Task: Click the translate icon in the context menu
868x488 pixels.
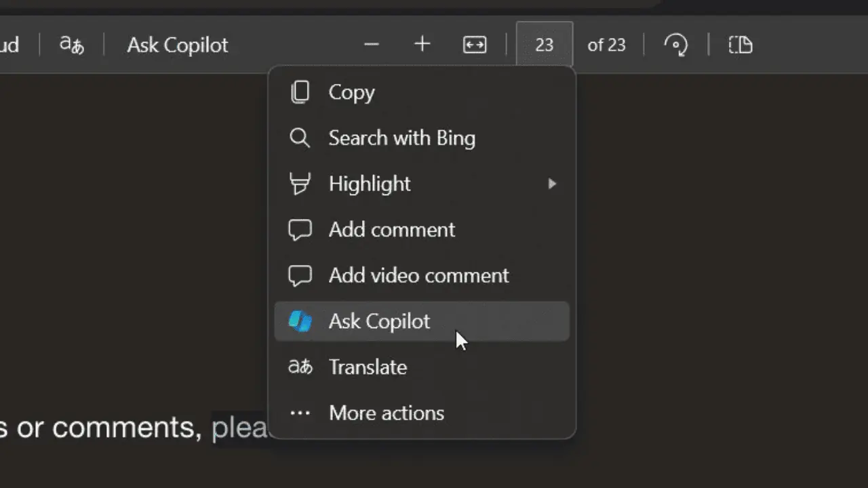Action: click(x=300, y=367)
